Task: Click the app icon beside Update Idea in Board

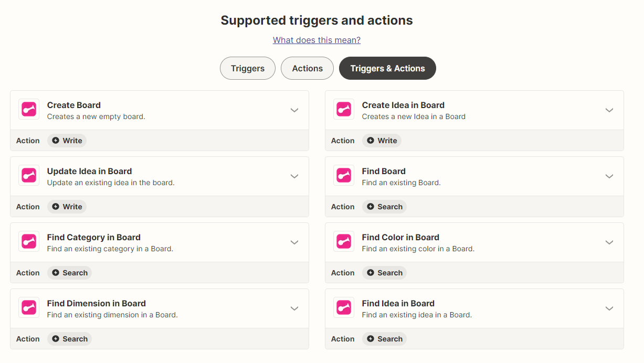Action: click(x=29, y=176)
